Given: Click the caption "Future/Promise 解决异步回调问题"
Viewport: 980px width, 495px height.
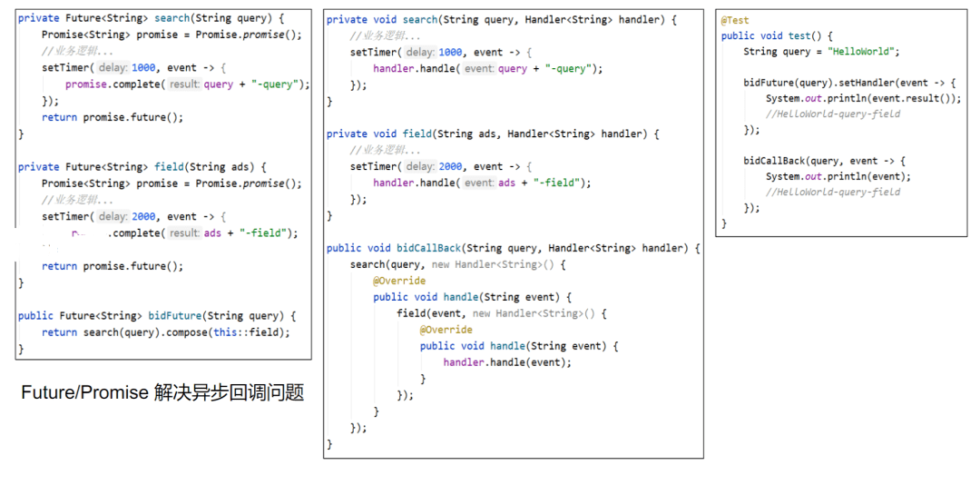Looking at the screenshot, I should coord(162,392).
